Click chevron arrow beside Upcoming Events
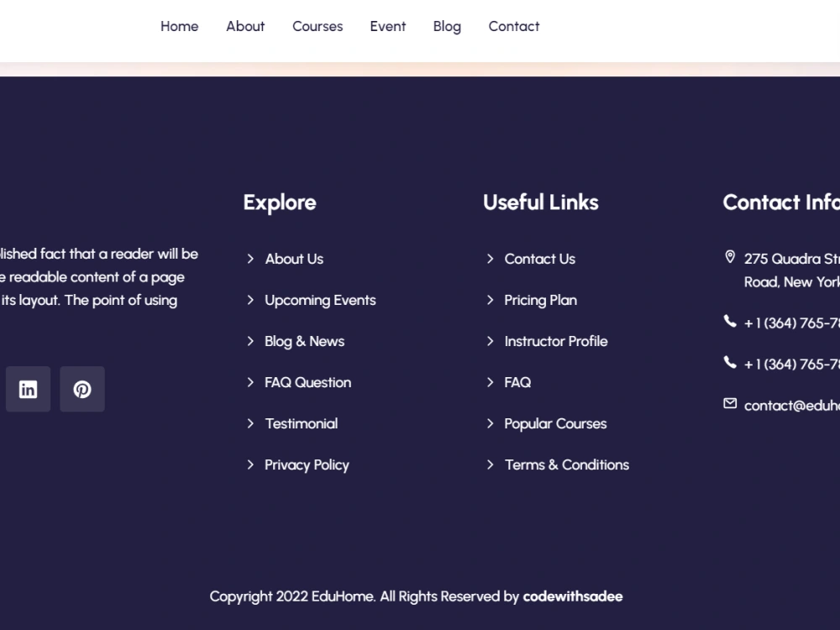 [250, 300]
